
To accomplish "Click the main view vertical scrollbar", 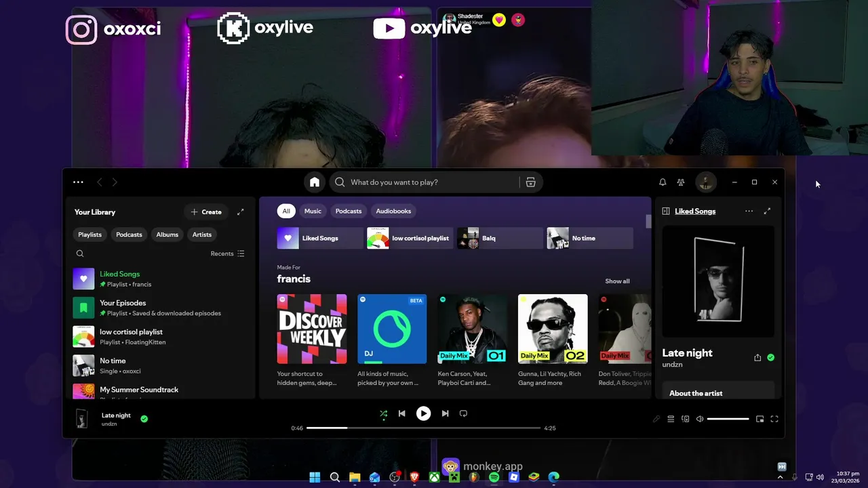I will pos(648,222).
